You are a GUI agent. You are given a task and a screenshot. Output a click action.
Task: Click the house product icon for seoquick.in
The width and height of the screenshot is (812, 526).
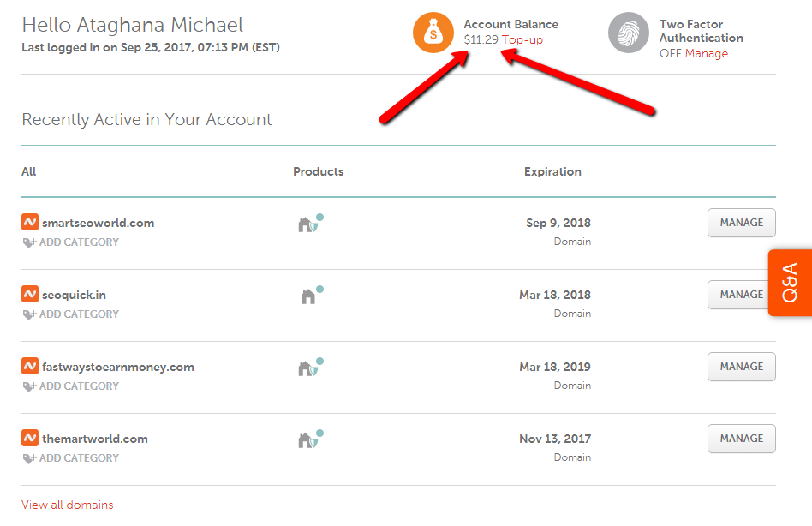tap(309, 296)
